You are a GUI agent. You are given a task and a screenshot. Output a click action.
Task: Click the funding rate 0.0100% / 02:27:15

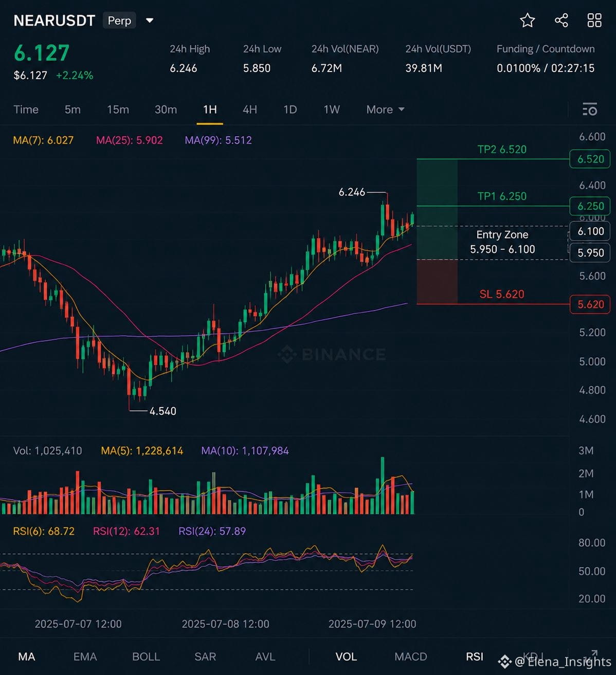546,68
